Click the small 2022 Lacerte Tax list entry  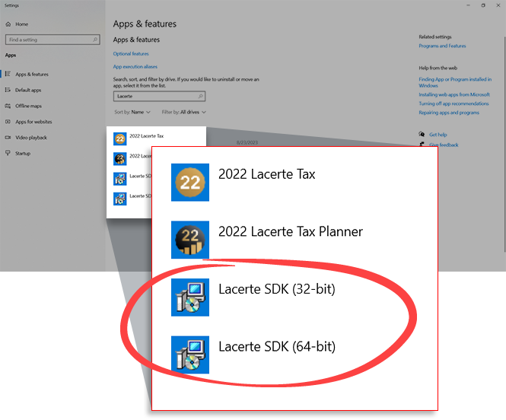pos(146,136)
